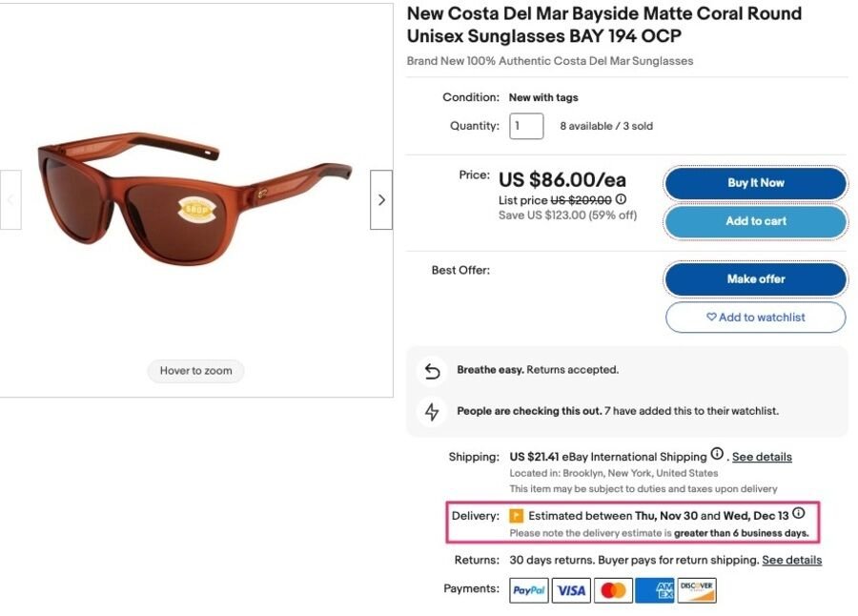Click the American Express payment icon
Screen dimensions: 858x616
click(x=655, y=590)
